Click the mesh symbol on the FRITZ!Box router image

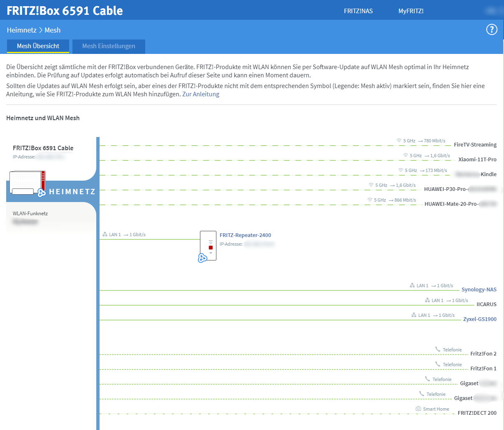(42, 193)
